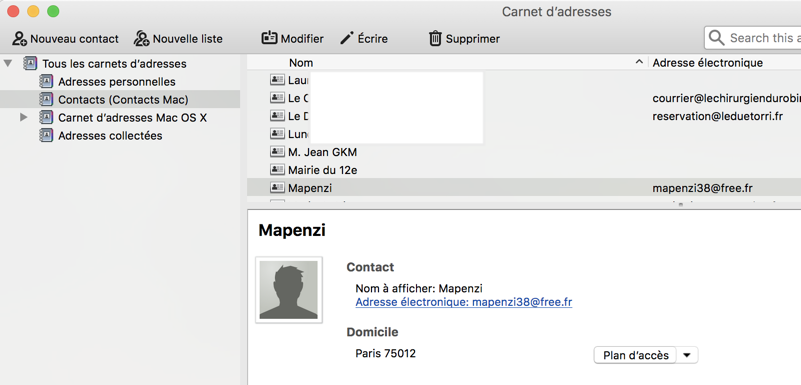Image resolution: width=801 pixels, height=385 pixels.
Task: Collapse Tous les carnets d'adresses tree
Action: (8, 64)
